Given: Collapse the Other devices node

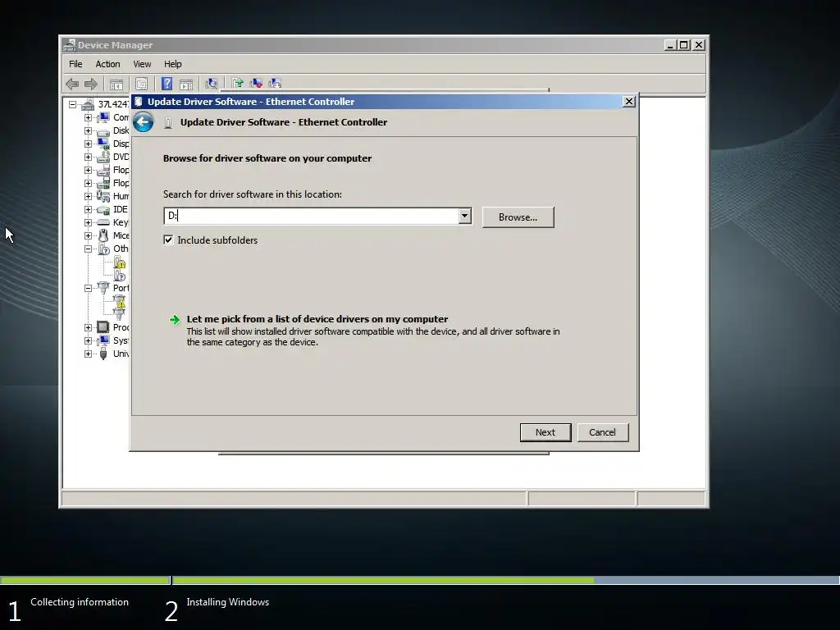Looking at the screenshot, I should coord(88,249).
